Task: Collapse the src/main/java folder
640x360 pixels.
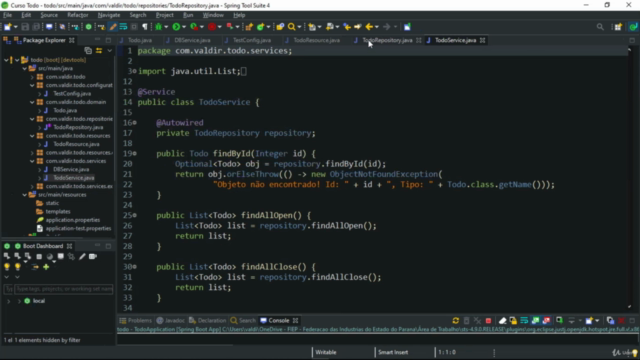Action: [24, 69]
